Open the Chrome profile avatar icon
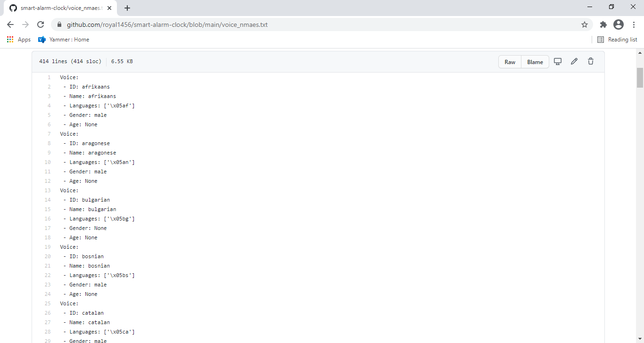This screenshot has width=644, height=343. pos(619,24)
